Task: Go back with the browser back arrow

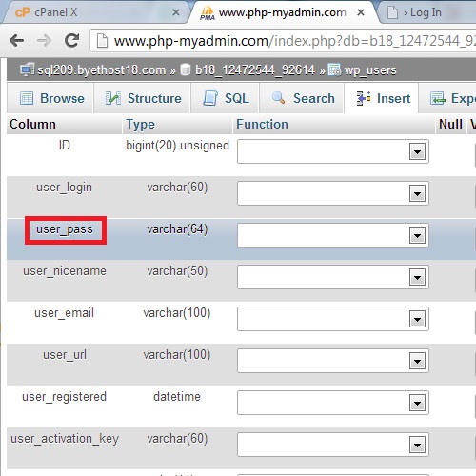Action: pyautogui.click(x=16, y=40)
